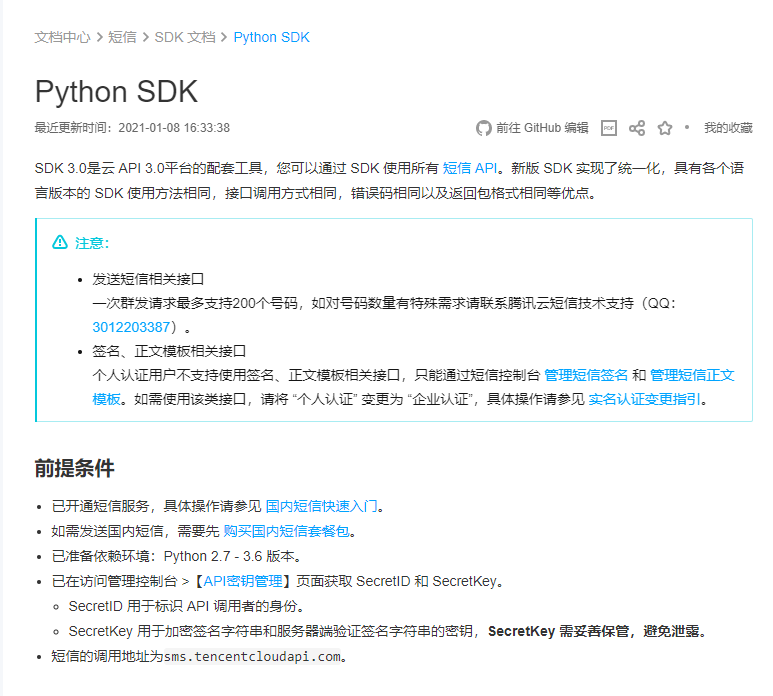Open the 短信 API link
Screen dimensions: 773x696
(470, 169)
